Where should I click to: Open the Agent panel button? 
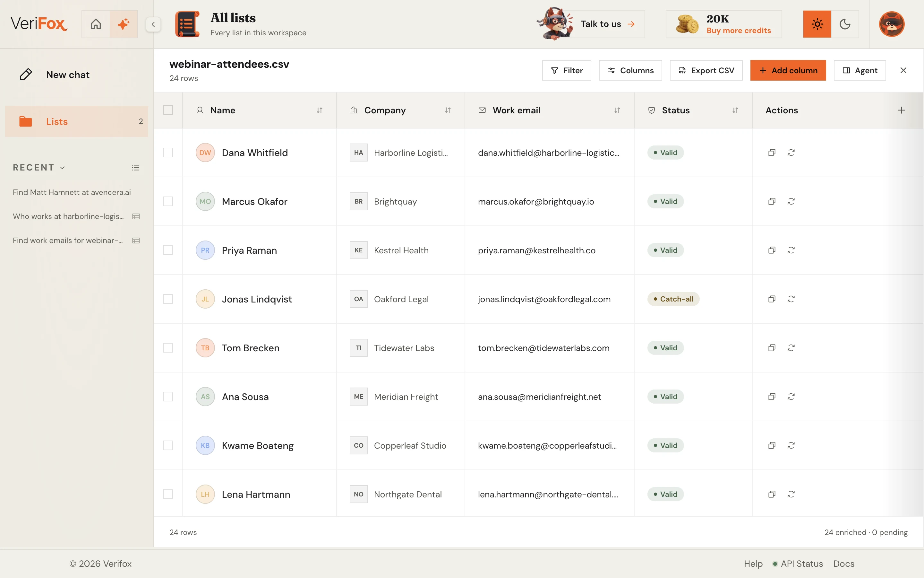[x=860, y=70]
